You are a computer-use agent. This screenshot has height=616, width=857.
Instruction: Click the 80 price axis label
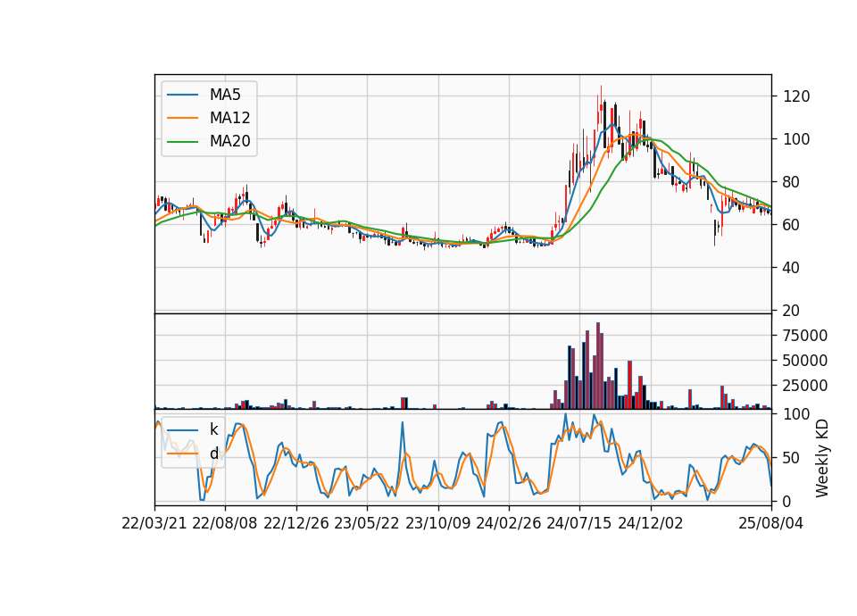click(792, 182)
